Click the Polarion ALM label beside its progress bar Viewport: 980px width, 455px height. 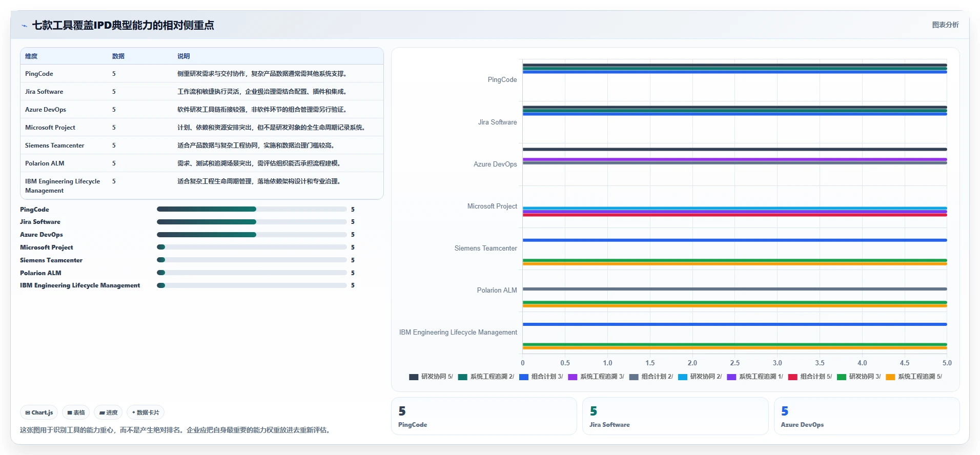[x=40, y=273]
